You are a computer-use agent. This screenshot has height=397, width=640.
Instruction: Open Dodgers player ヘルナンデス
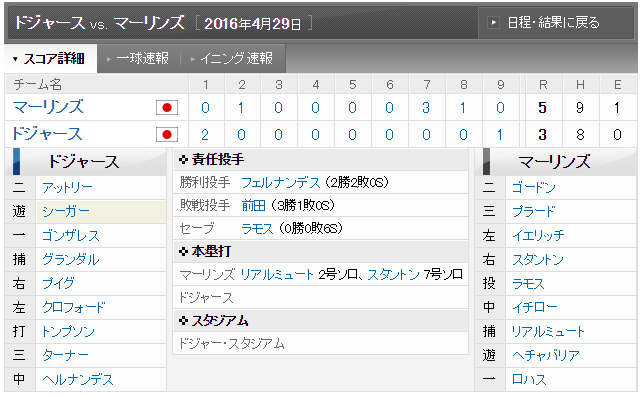[x=78, y=379]
